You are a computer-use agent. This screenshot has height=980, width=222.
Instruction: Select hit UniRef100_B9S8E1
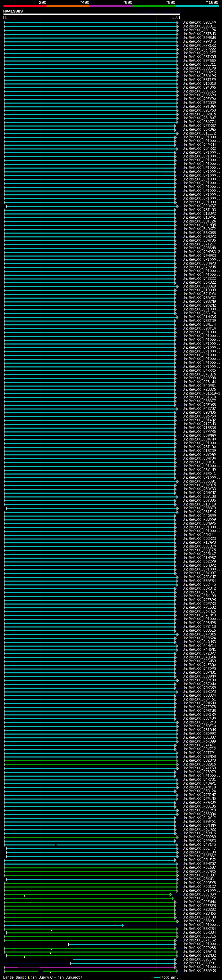click(x=199, y=26)
